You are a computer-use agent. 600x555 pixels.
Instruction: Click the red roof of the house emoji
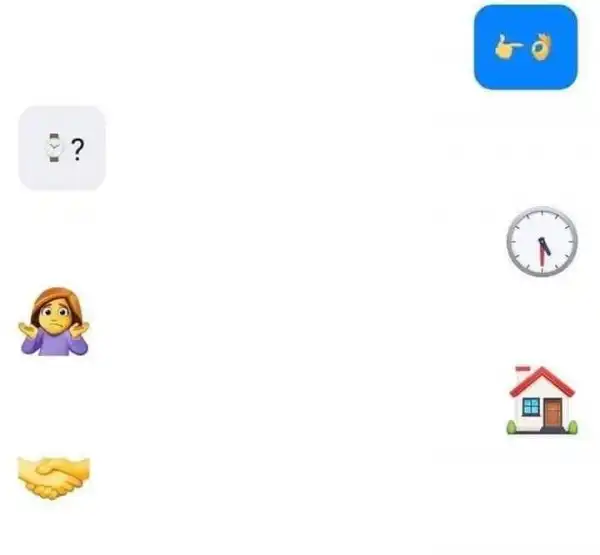click(543, 380)
